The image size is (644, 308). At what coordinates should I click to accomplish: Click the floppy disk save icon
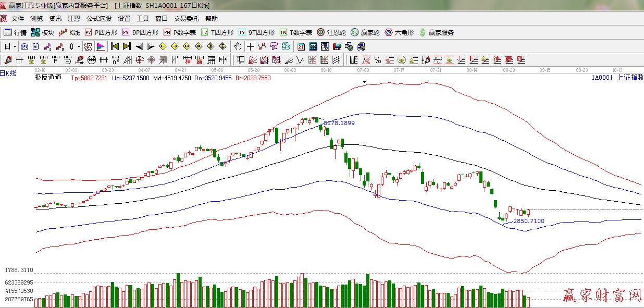coord(337,46)
